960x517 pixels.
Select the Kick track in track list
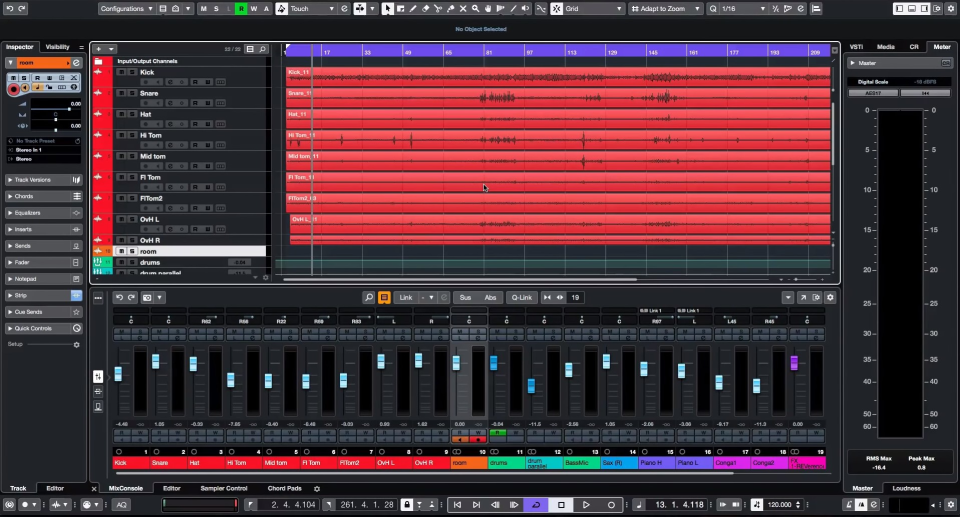(147, 72)
